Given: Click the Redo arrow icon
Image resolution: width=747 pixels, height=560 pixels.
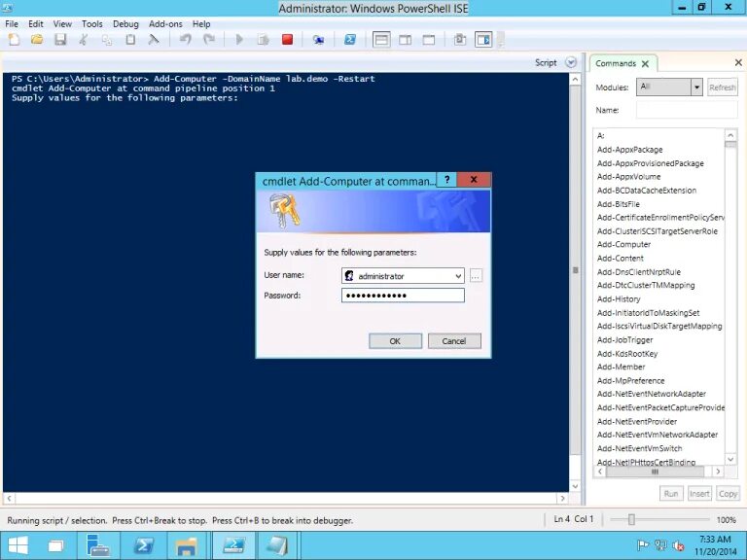Looking at the screenshot, I should click(x=209, y=40).
